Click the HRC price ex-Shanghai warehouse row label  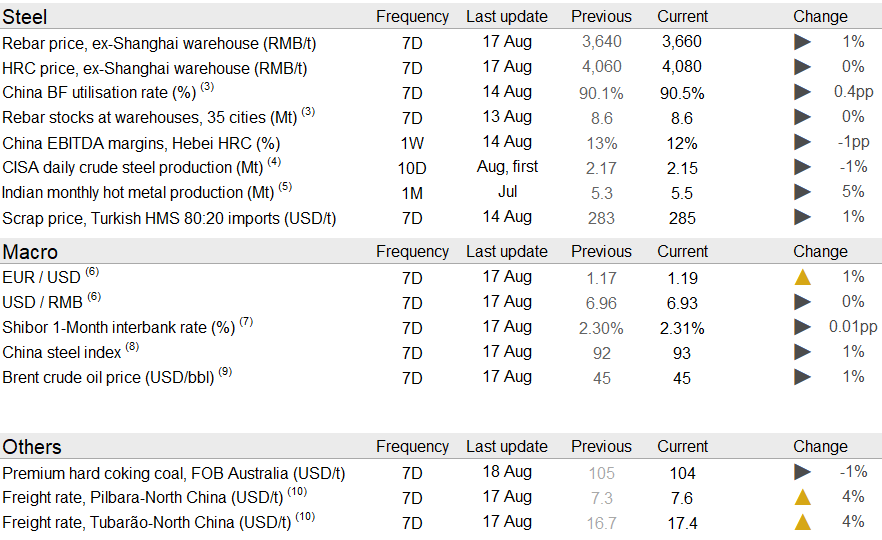pyautogui.click(x=155, y=68)
